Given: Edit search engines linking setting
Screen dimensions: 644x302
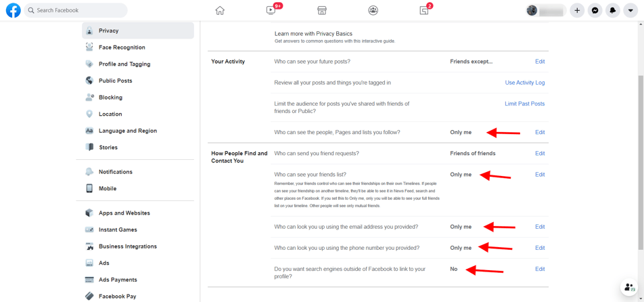Looking at the screenshot, I should [x=540, y=269].
